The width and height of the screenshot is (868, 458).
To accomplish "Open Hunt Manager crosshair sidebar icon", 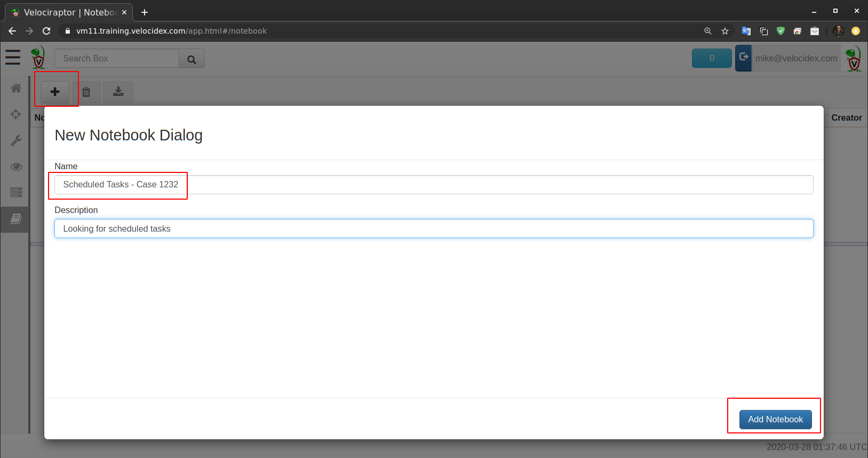I will pyautogui.click(x=16, y=114).
